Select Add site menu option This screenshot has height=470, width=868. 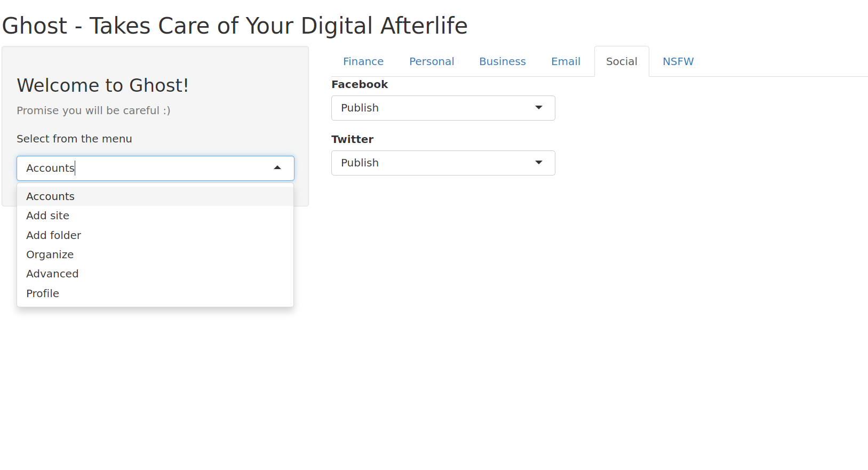tap(48, 216)
